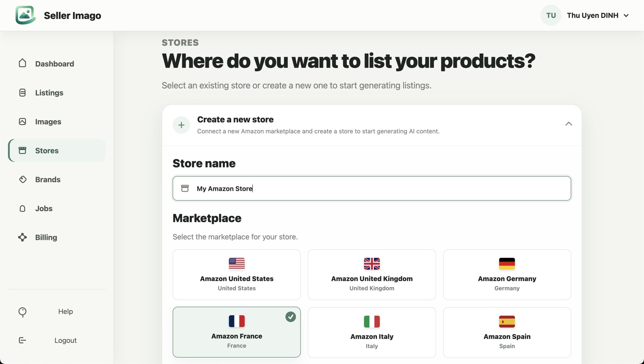Click the Italy flag icon
The image size is (644, 364).
372,321
